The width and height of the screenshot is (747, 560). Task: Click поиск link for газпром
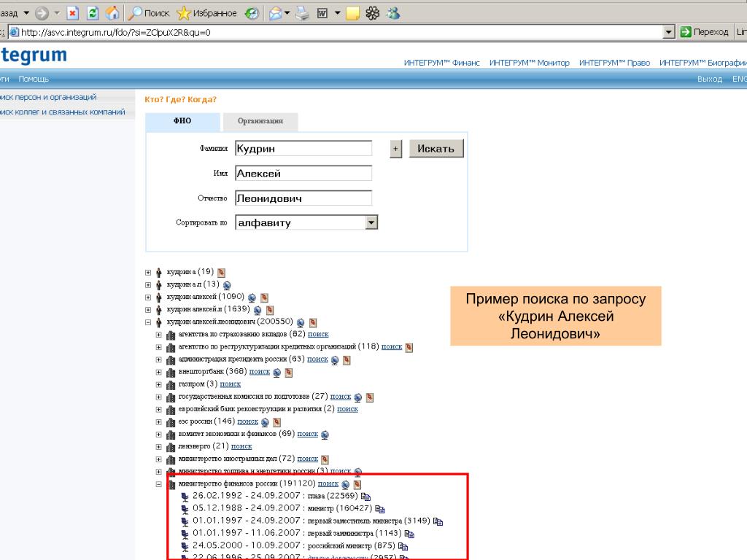pos(230,384)
